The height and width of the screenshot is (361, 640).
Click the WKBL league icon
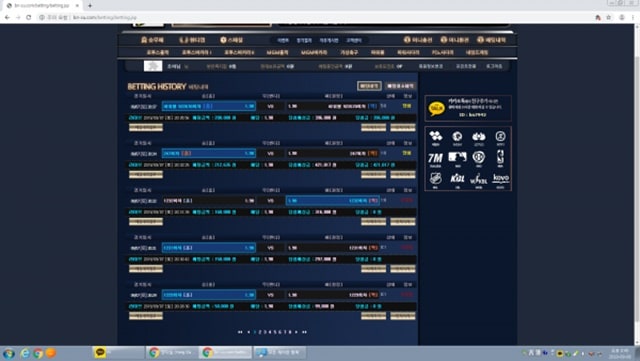[x=478, y=179]
